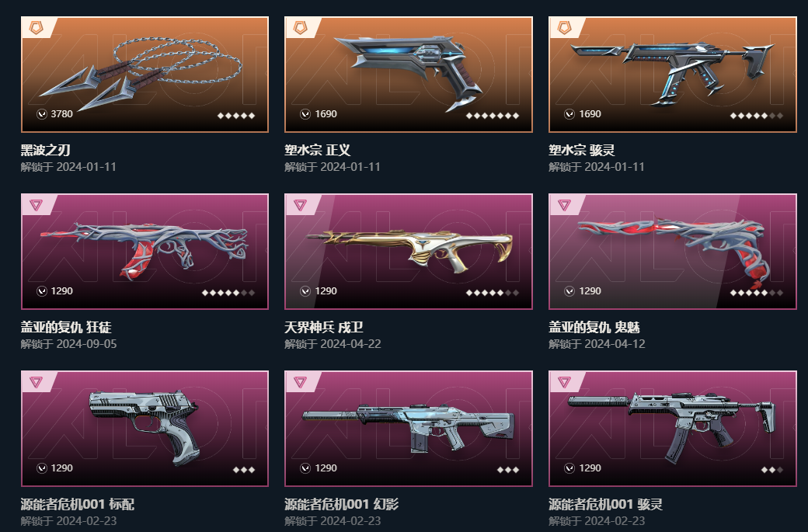Click the VP currency icon on 源能者危机001 标配 card
This screenshot has width=808, height=532.
pyautogui.click(x=42, y=468)
